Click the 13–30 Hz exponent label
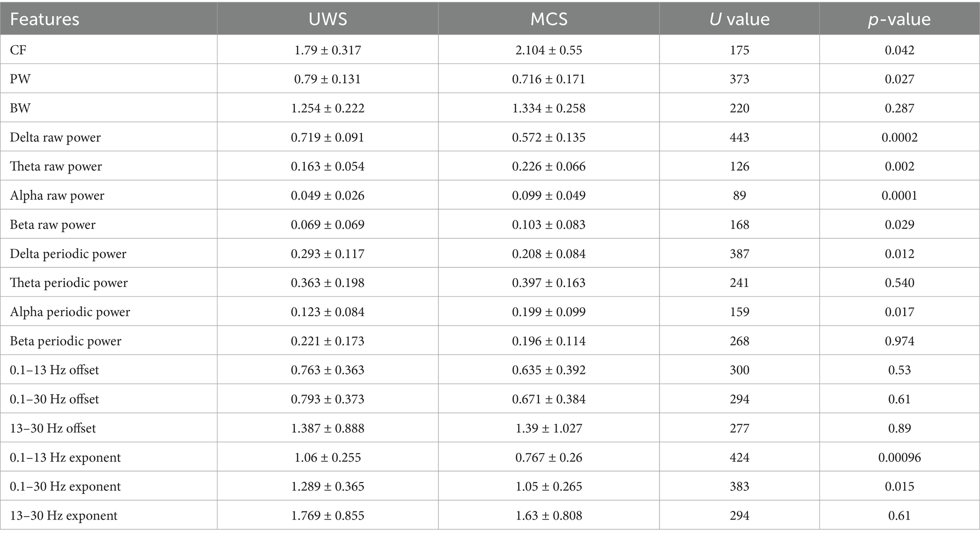This screenshot has width=980, height=538. point(64,516)
